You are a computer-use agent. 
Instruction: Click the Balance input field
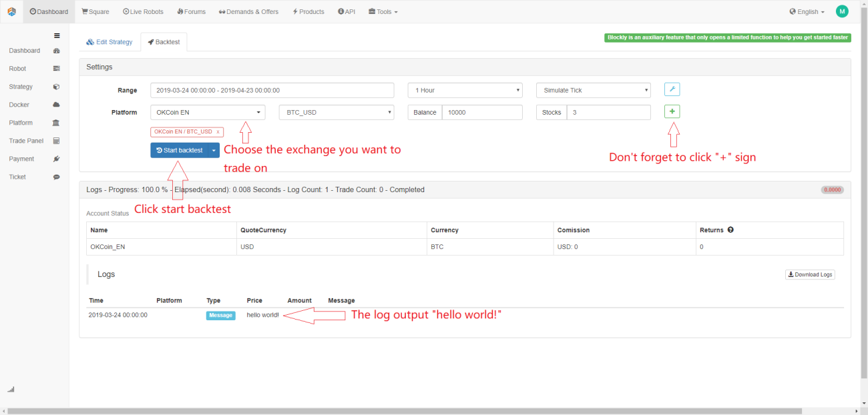pyautogui.click(x=482, y=112)
